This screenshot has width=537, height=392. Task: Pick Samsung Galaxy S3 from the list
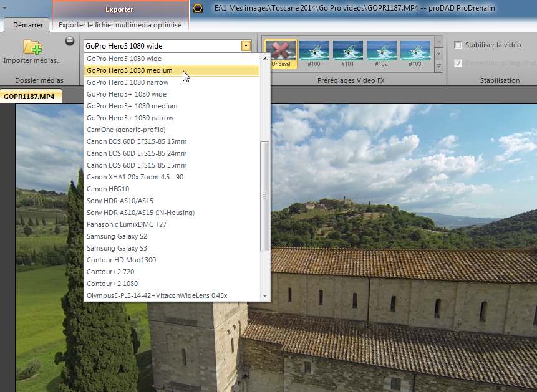117,248
